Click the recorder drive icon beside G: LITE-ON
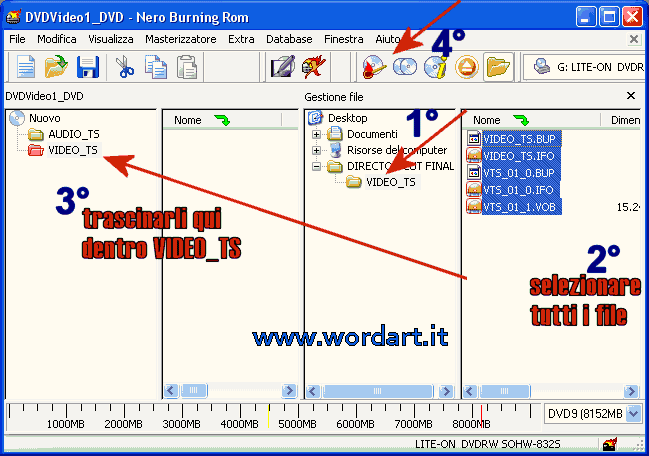 pyautogui.click(x=541, y=66)
